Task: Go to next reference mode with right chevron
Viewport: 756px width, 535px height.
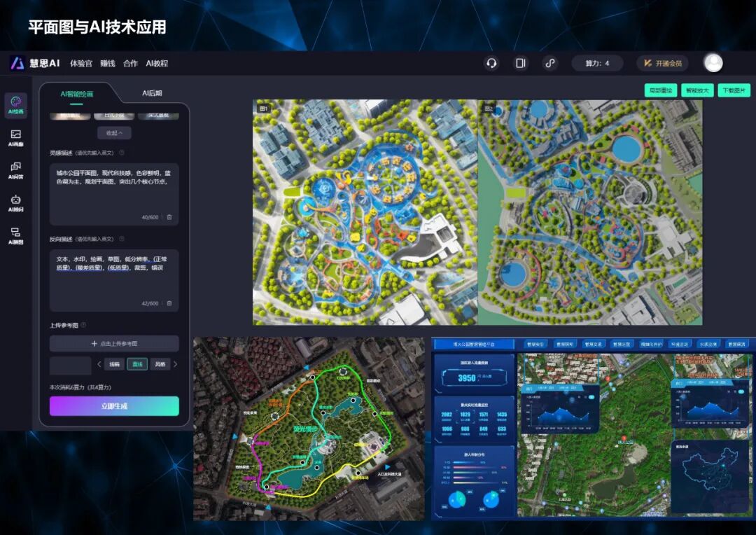Action: 176,364
